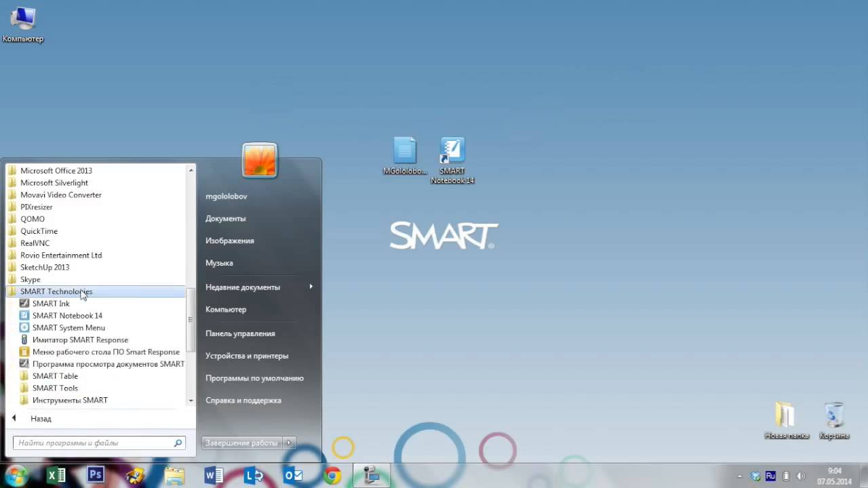The width and height of the screenshot is (868, 488).
Task: Open Компьютер from the Start menu
Action: [x=226, y=310]
